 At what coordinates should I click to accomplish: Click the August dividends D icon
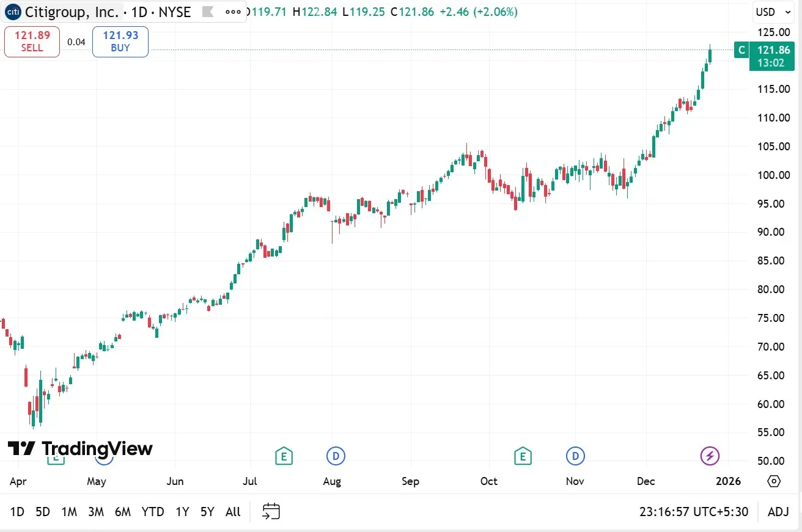click(336, 456)
